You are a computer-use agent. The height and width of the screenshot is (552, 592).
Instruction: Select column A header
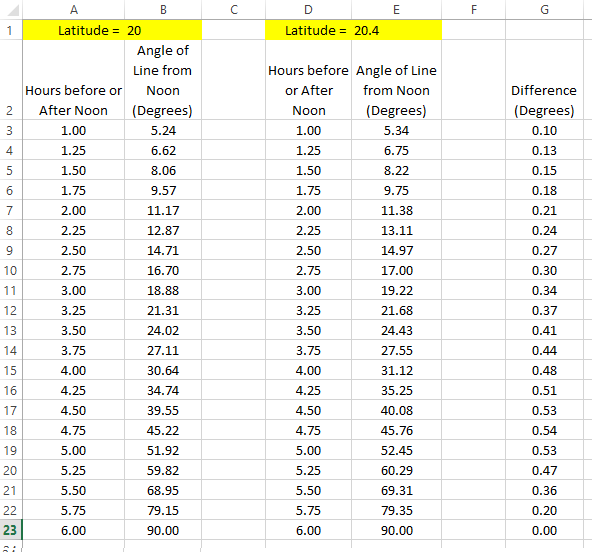tap(74, 9)
